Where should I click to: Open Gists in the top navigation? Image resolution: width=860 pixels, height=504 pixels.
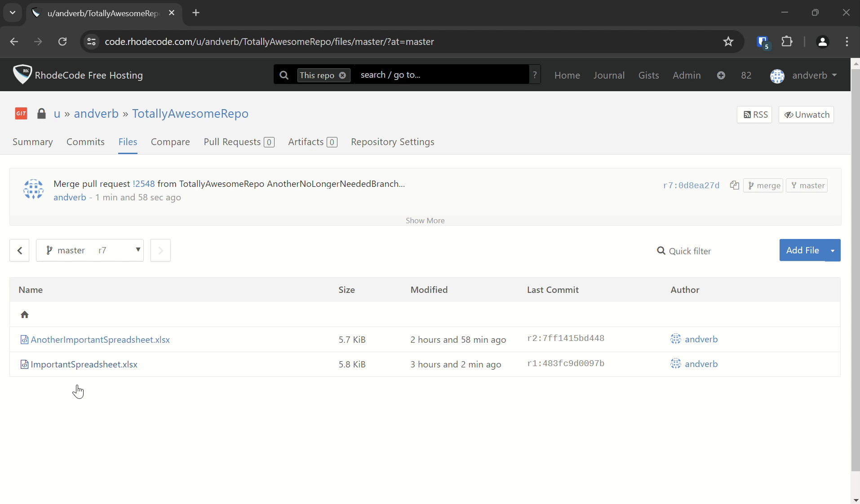click(648, 75)
